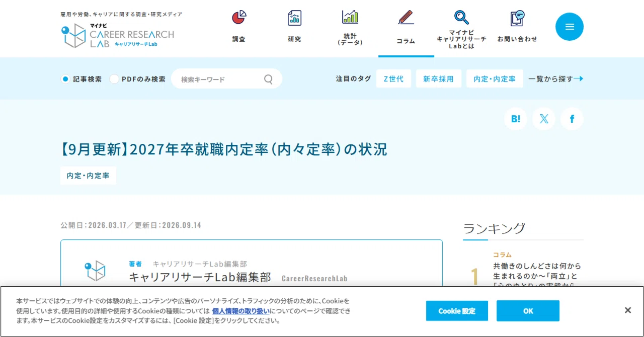Open the マイナビキャリアリサーチLabとは magnifier icon
Image resolution: width=644 pixels, height=337 pixels.
point(461,17)
